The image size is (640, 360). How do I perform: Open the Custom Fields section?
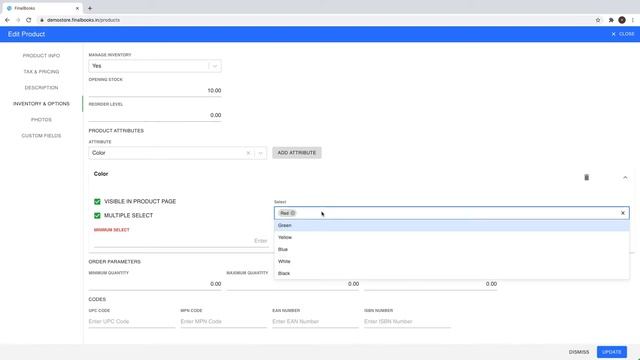pyautogui.click(x=41, y=136)
